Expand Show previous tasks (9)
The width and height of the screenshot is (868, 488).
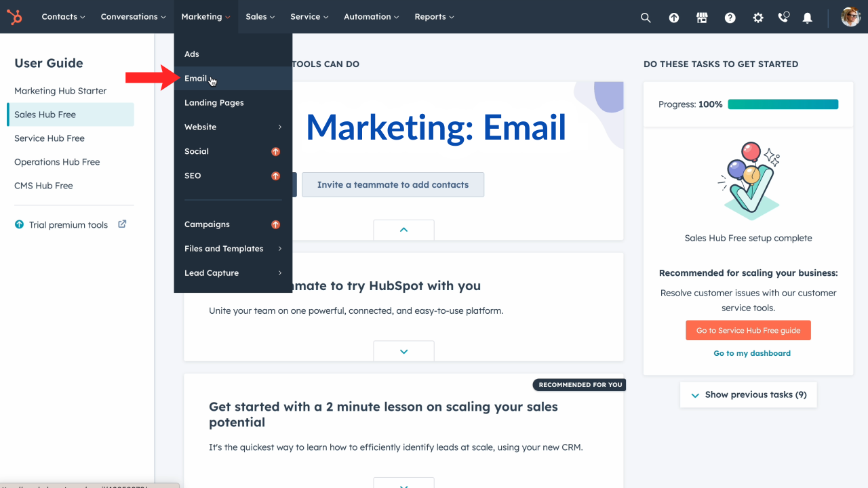point(748,394)
